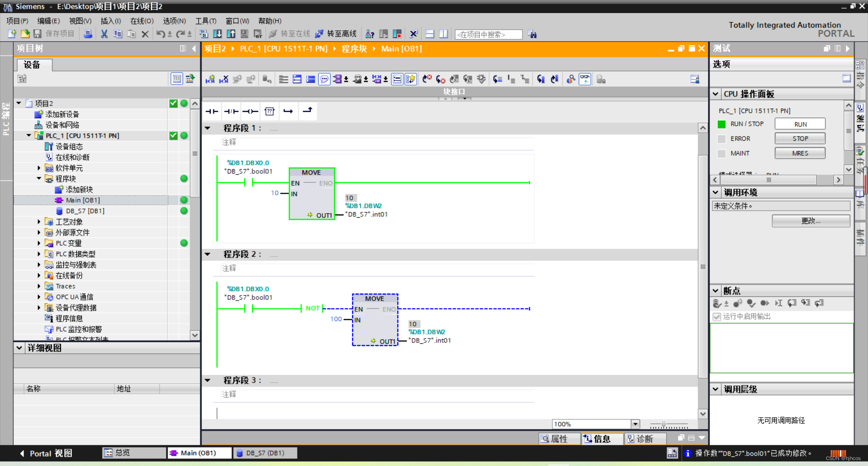Click the 未定义条件 call environment field

(x=781, y=206)
